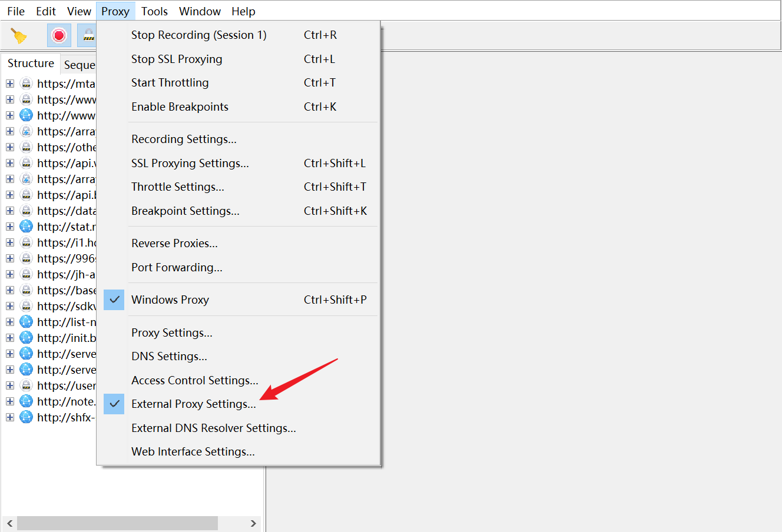Screen dimensions: 782x532
Task: Open the View menu
Action: tap(79, 11)
